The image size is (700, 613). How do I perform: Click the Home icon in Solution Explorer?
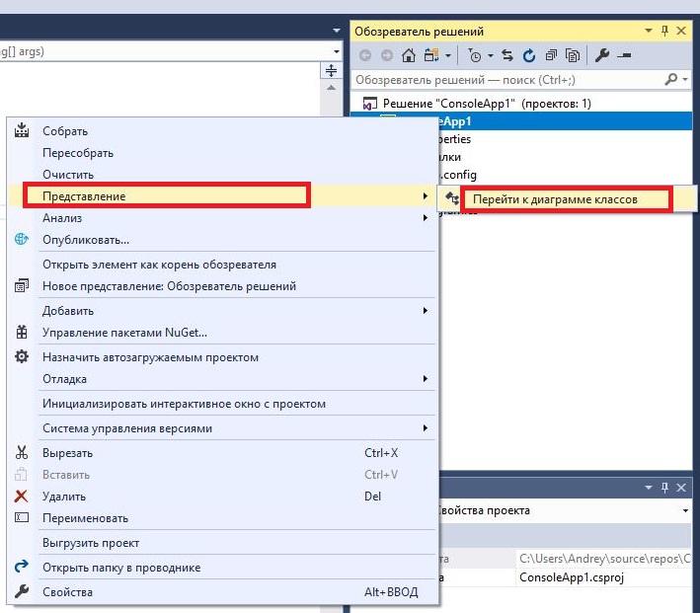[409, 55]
